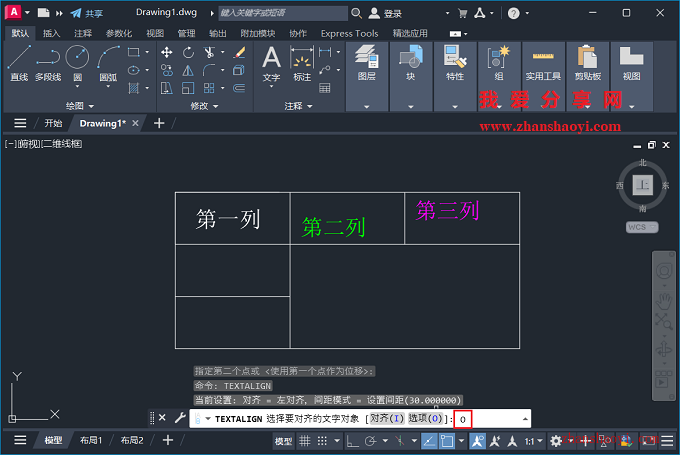This screenshot has width=680, height=455.
Task: Toggle grid display in status bar
Action: pyautogui.click(x=305, y=441)
